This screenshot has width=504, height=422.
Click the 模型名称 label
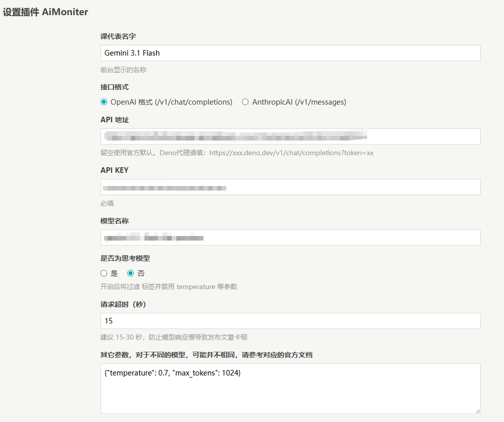pyautogui.click(x=115, y=221)
